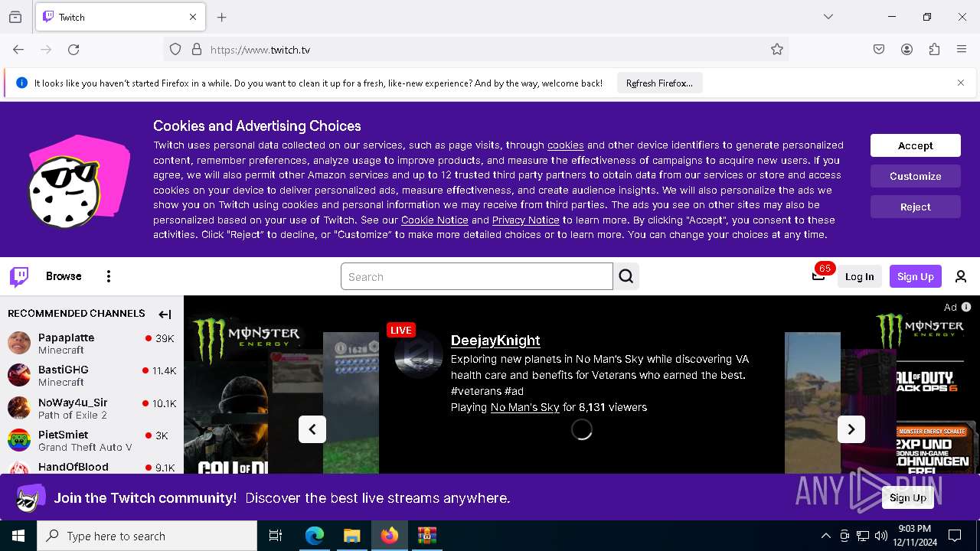This screenshot has width=980, height=551.
Task: Click the search magnifier button
Action: (626, 276)
